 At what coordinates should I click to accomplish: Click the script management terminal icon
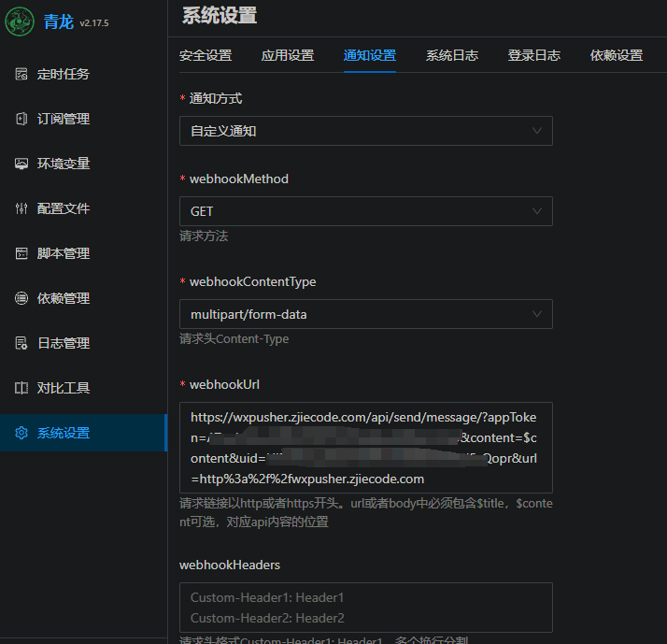coord(21,253)
